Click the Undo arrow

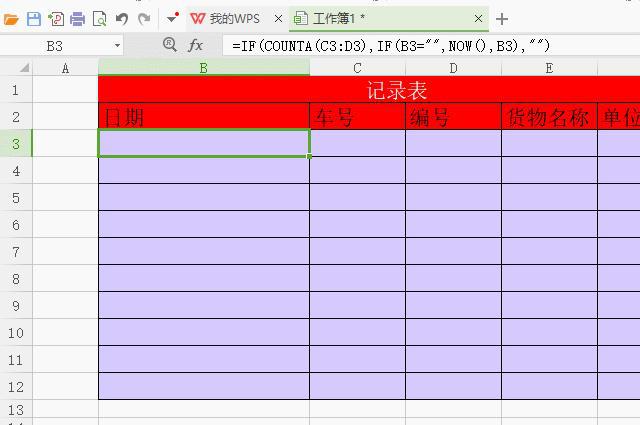click(122, 19)
